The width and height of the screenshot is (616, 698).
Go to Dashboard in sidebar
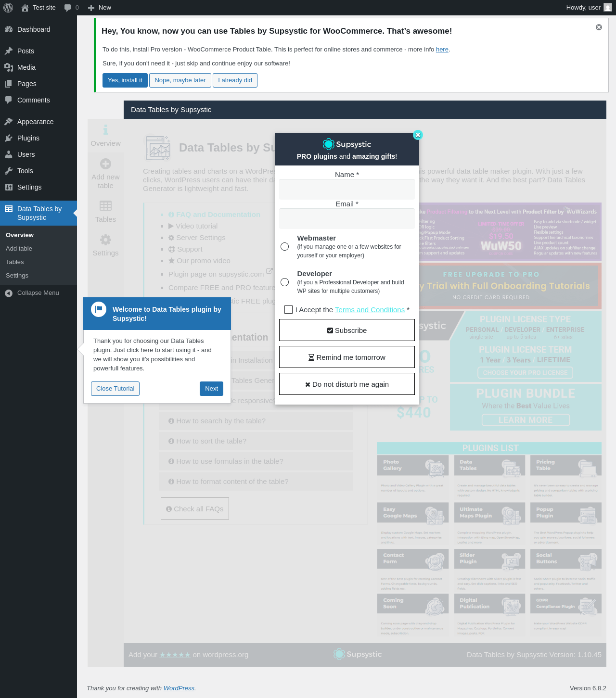pos(38,29)
